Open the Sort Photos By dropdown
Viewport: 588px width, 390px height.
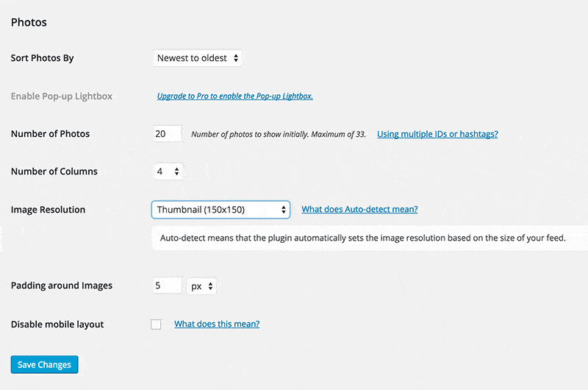coord(198,58)
